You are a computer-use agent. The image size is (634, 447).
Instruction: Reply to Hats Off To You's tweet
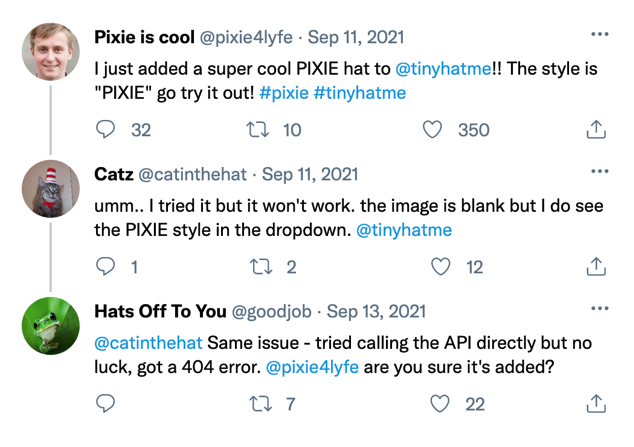[105, 404]
